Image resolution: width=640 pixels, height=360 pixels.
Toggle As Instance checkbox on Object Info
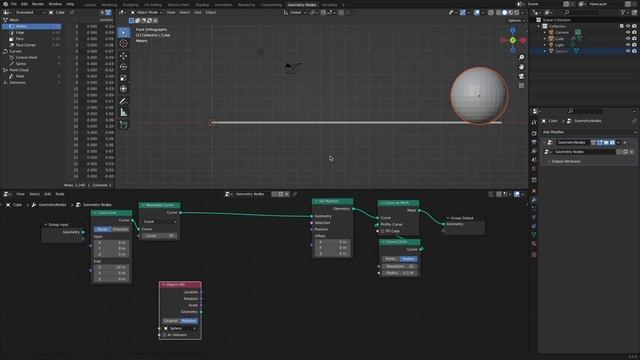pyautogui.click(x=165, y=335)
